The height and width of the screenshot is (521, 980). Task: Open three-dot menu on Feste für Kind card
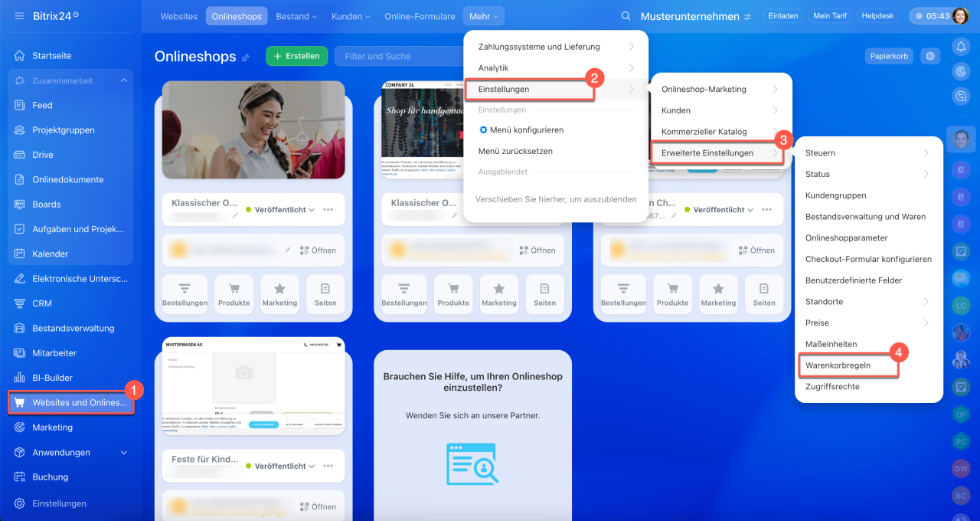328,466
